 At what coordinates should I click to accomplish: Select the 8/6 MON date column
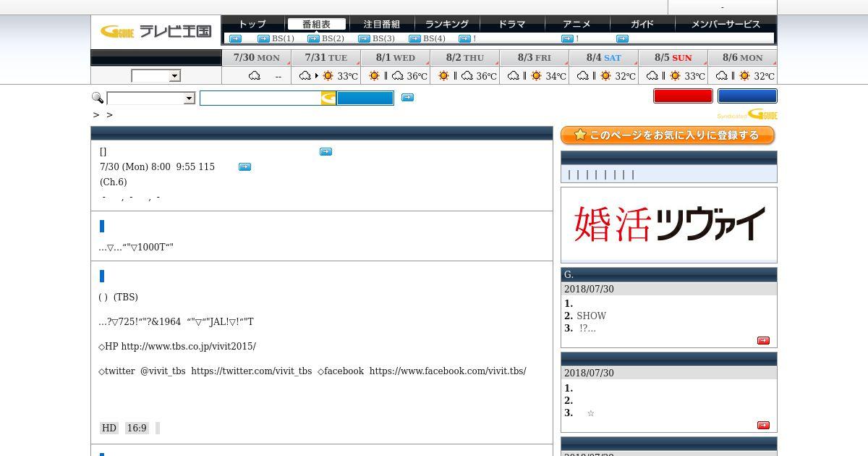(742, 58)
